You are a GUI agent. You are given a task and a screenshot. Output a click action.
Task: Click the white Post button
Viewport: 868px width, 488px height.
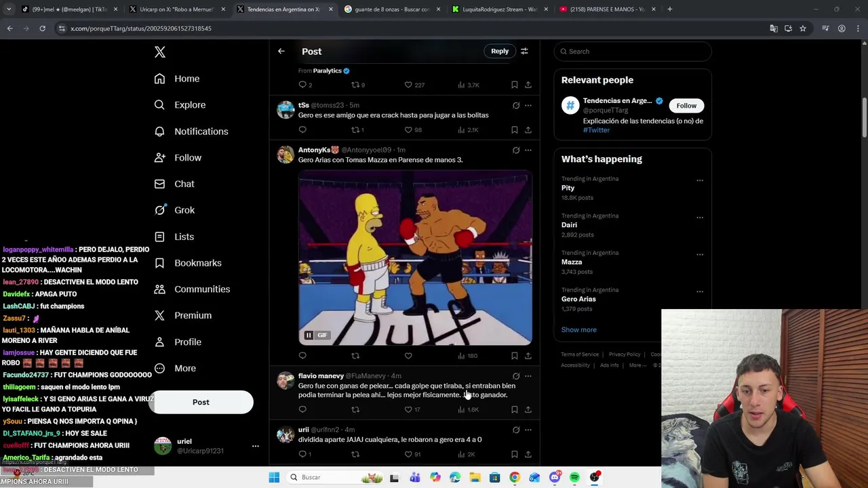[201, 402]
